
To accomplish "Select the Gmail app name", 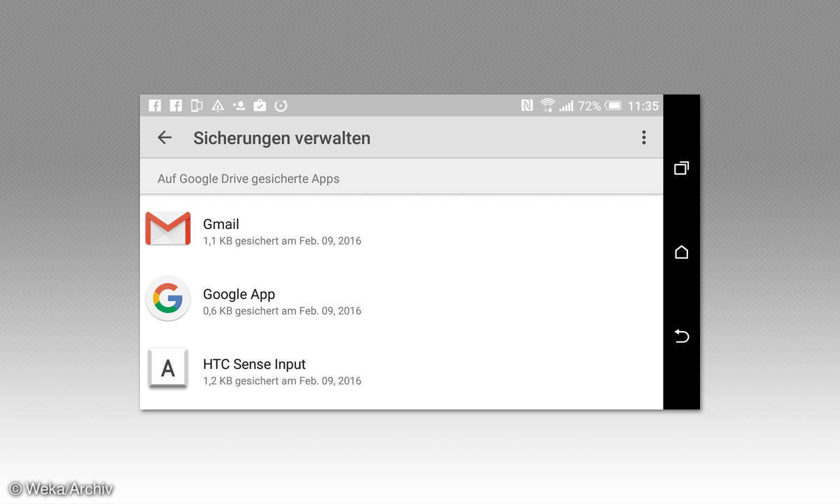I will (221, 224).
